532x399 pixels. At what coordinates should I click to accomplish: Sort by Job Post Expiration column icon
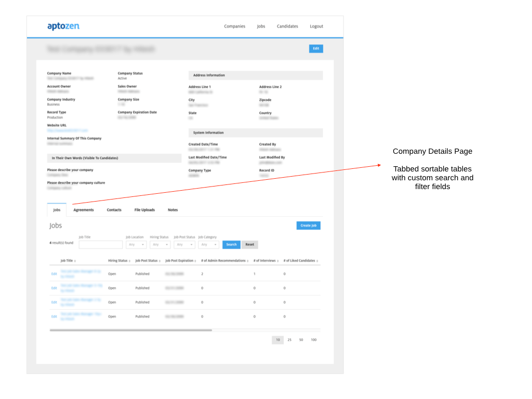point(196,261)
